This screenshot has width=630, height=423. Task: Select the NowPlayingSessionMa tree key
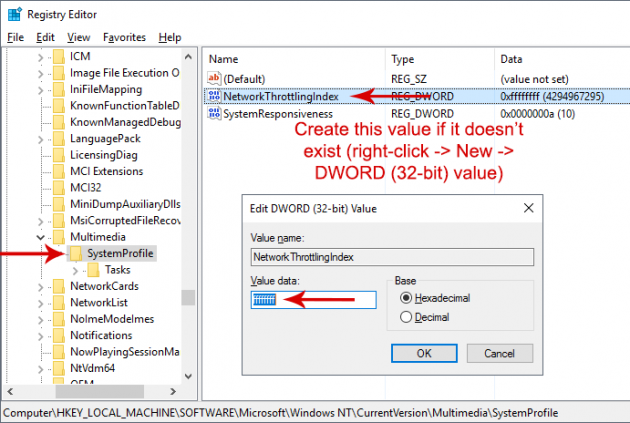click(x=125, y=352)
